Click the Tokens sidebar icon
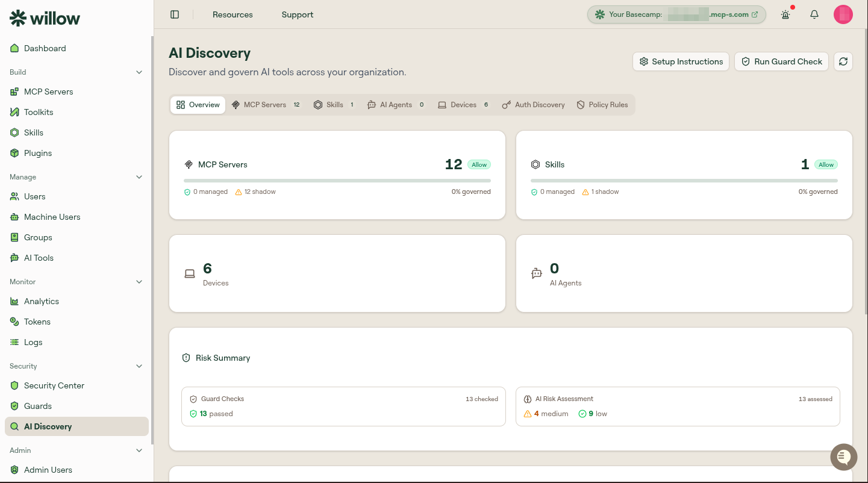 [14, 322]
